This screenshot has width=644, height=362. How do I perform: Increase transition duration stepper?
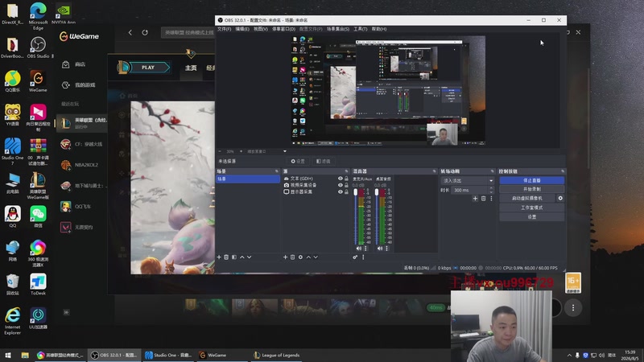[x=491, y=188]
